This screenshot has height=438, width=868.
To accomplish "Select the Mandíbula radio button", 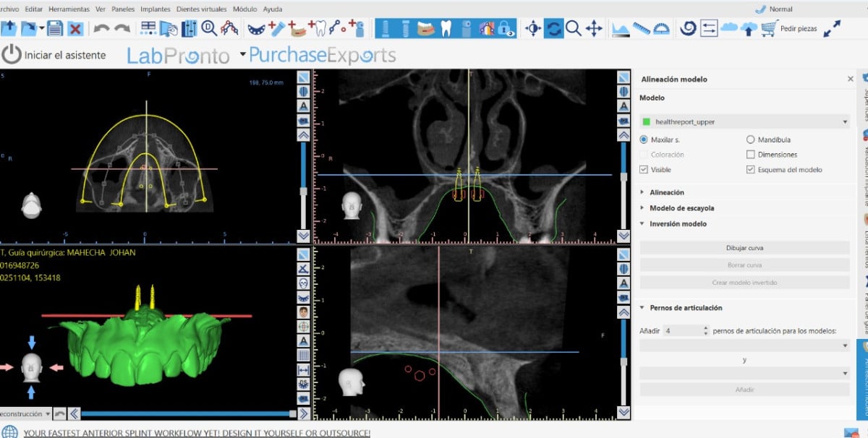I will [750, 139].
